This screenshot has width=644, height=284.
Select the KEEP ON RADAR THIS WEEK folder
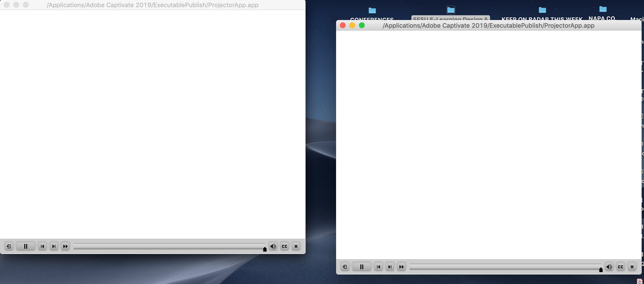[542, 10]
